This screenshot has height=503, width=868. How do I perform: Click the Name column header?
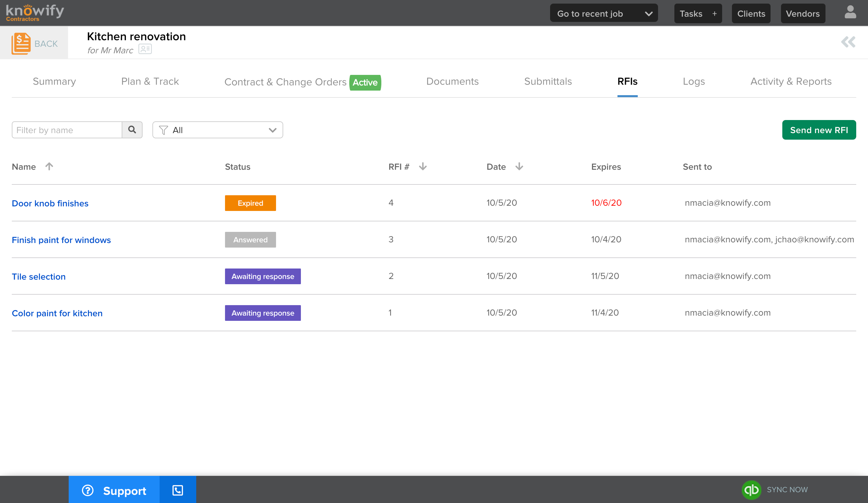click(24, 167)
